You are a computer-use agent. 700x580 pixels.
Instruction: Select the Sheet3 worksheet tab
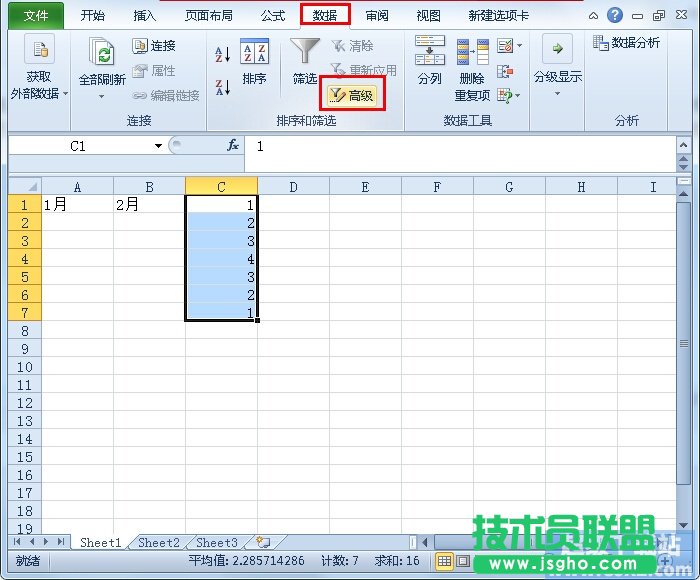tap(217, 542)
